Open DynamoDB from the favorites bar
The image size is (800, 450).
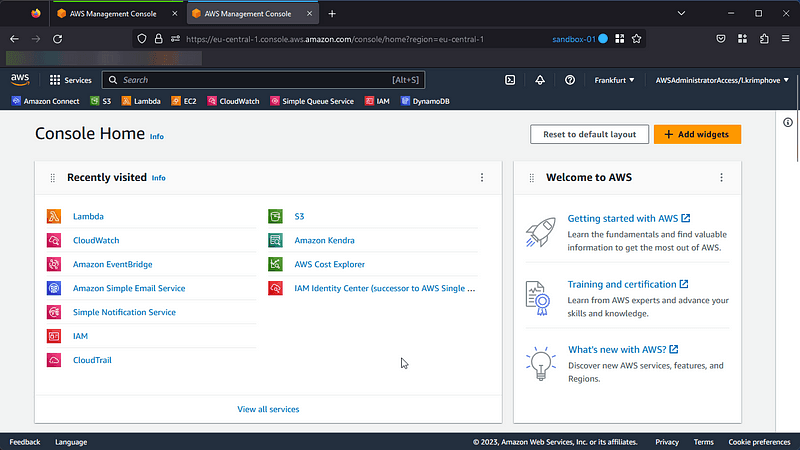click(x=425, y=101)
